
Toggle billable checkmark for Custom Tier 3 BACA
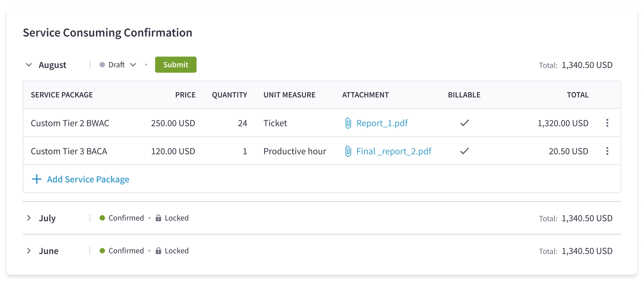coord(464,151)
